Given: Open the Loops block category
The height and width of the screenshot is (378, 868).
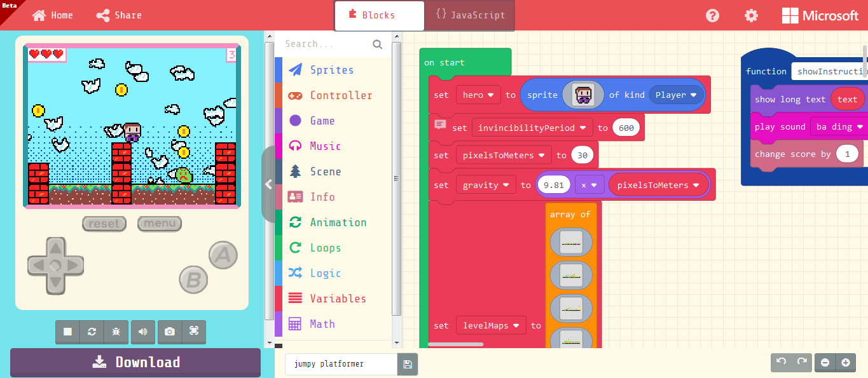Looking at the screenshot, I should (333, 248).
